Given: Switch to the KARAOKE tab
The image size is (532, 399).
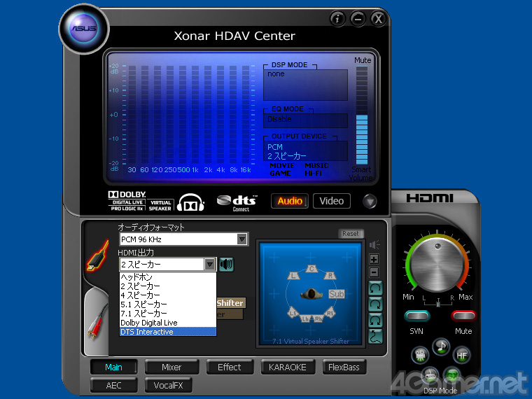Looking at the screenshot, I should (x=288, y=367).
